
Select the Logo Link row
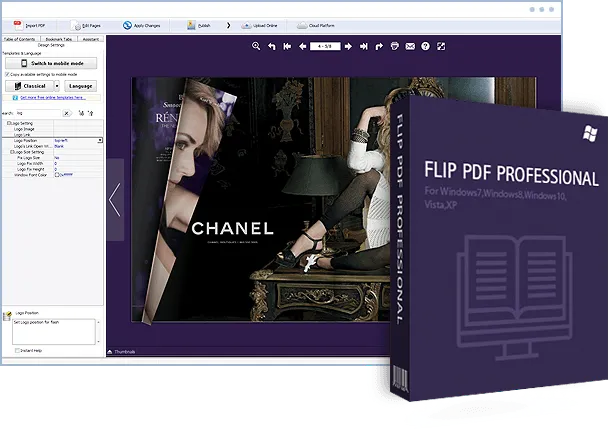coord(53,135)
